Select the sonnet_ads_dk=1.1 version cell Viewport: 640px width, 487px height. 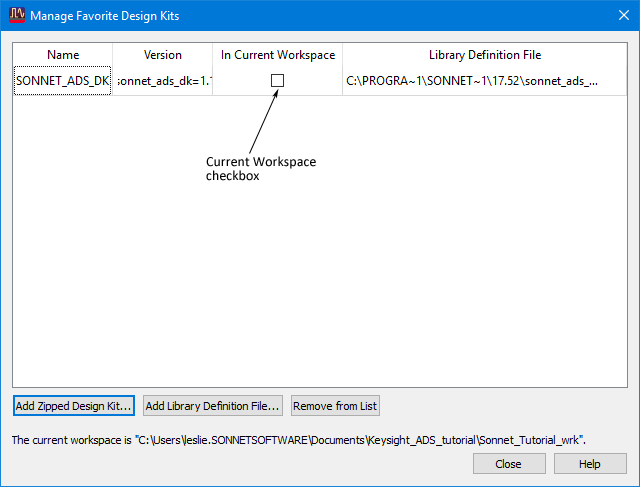tap(162, 81)
